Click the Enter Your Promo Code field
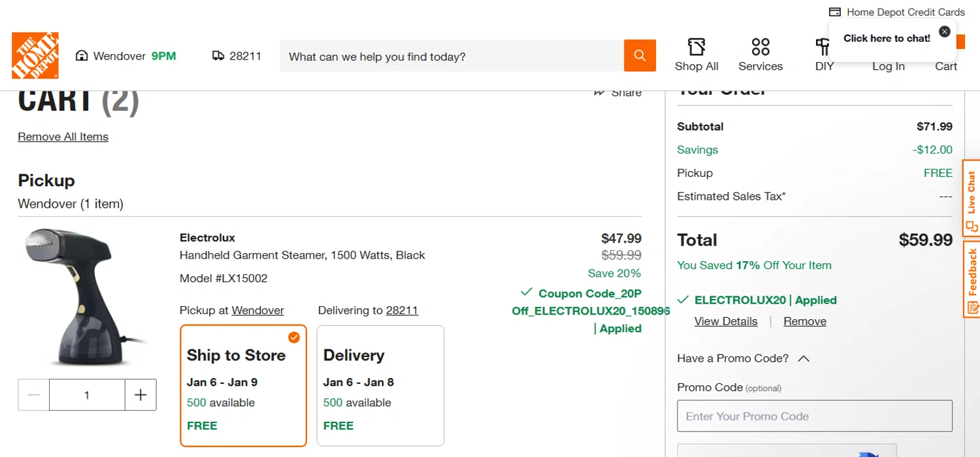 (x=815, y=416)
